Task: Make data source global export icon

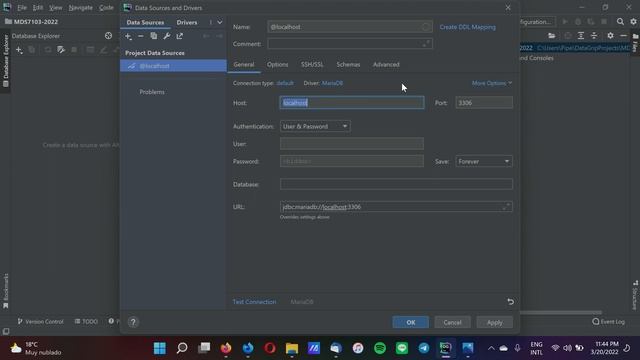Action: click(180, 36)
